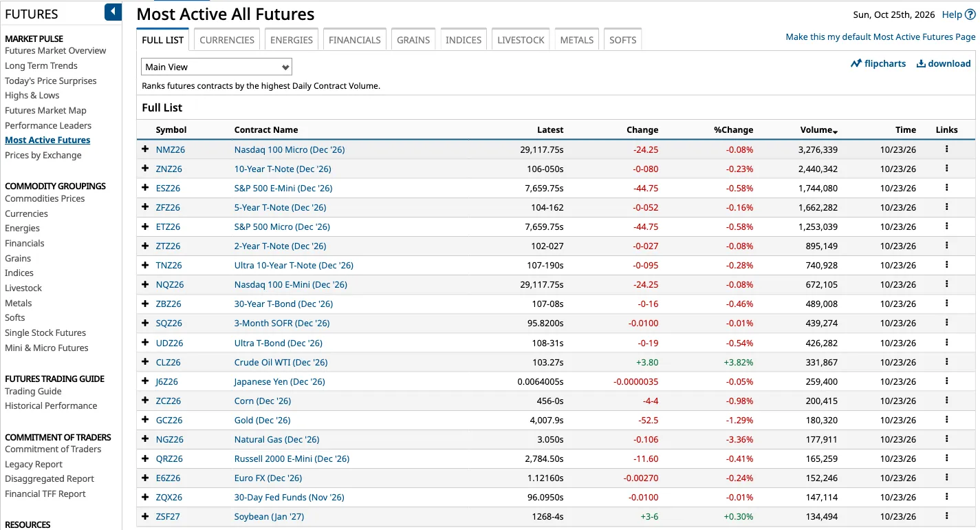Open the Main View dropdown

point(217,67)
